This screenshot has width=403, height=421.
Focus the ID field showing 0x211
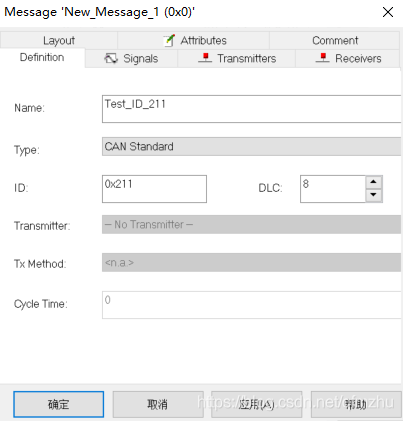pyautogui.click(x=154, y=189)
